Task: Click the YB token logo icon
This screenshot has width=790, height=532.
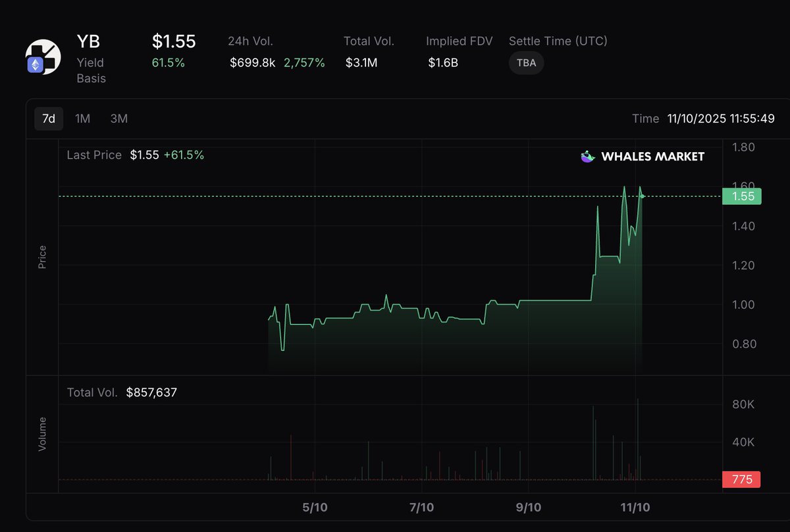Action: tap(43, 56)
